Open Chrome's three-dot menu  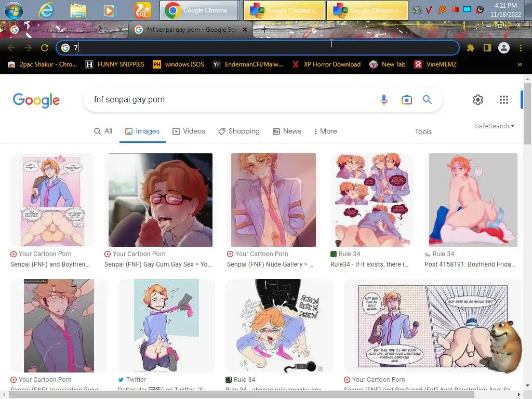click(521, 48)
